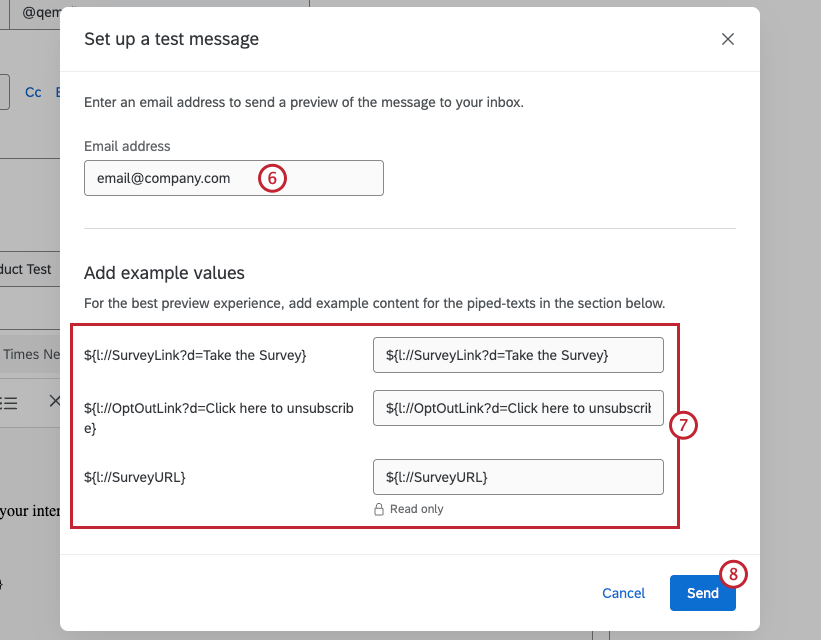The height and width of the screenshot is (640, 821).
Task: Click the read-only SurveyURL field
Action: pos(518,477)
